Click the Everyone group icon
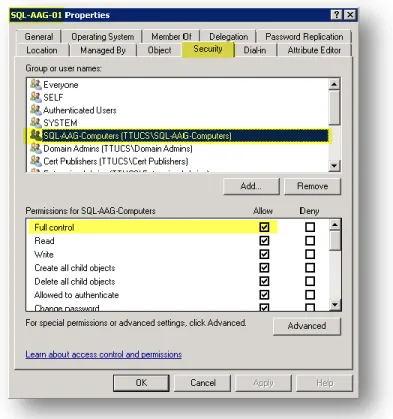Screen dimensions: 393x419 35,84
